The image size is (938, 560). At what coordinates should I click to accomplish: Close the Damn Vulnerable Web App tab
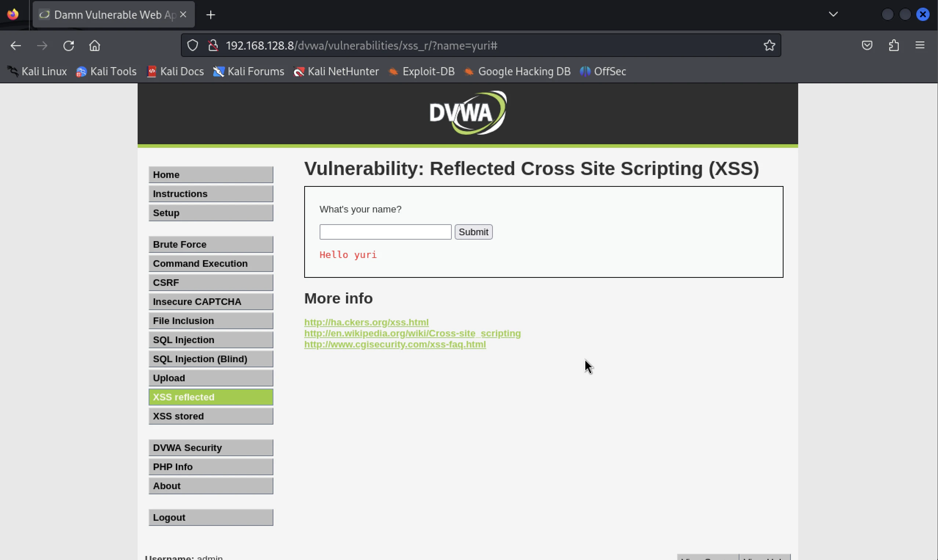click(183, 14)
